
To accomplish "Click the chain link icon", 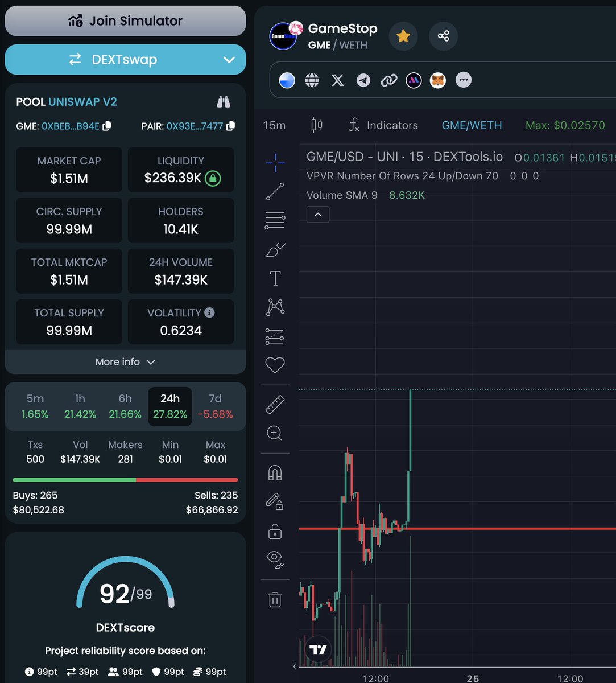I will [x=389, y=80].
